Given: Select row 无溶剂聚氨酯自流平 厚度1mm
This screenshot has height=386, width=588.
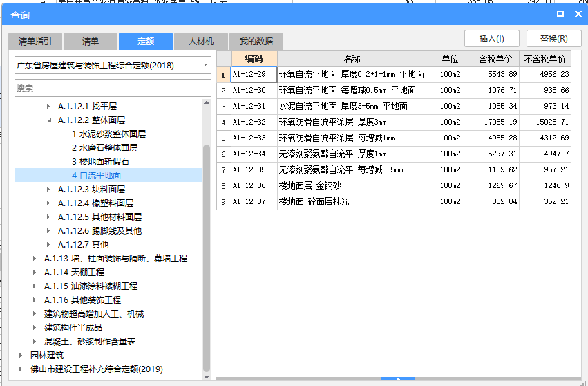Looking at the screenshot, I should (394, 154).
